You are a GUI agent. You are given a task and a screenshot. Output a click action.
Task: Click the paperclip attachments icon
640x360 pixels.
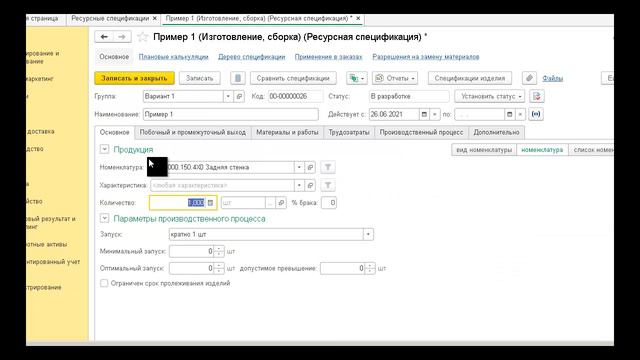tap(529, 78)
